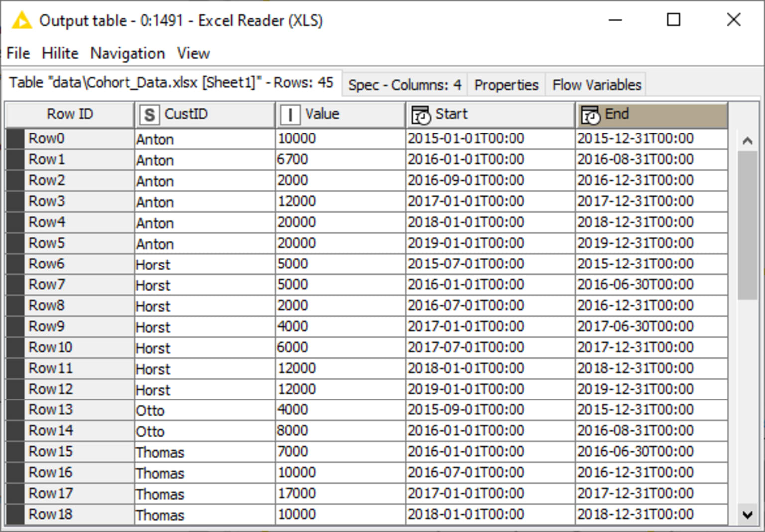Viewport: 765px width, 532px height.
Task: Click CustID cell Otto in Row13
Action: 205,410
